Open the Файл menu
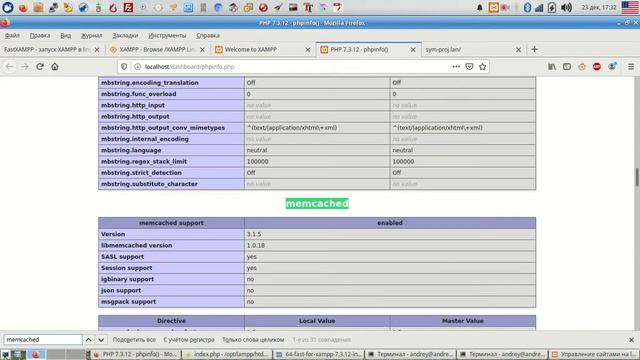The width and height of the screenshot is (640, 360). tap(12, 36)
